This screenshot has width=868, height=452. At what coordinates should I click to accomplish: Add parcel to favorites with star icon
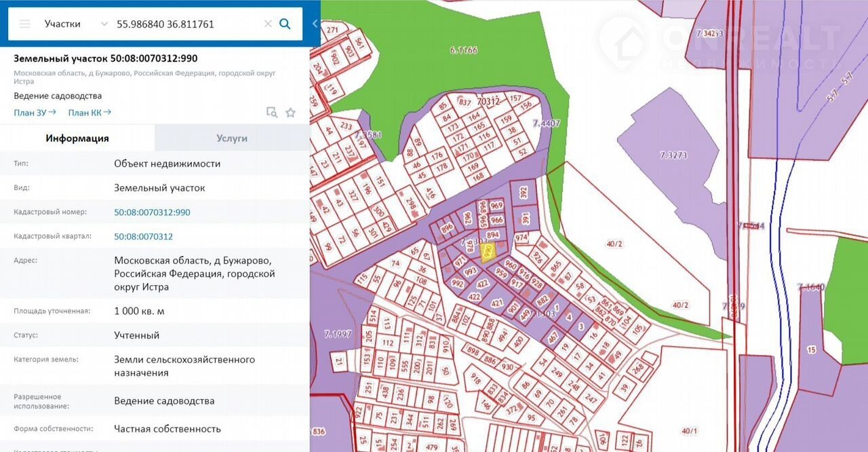[x=290, y=113]
